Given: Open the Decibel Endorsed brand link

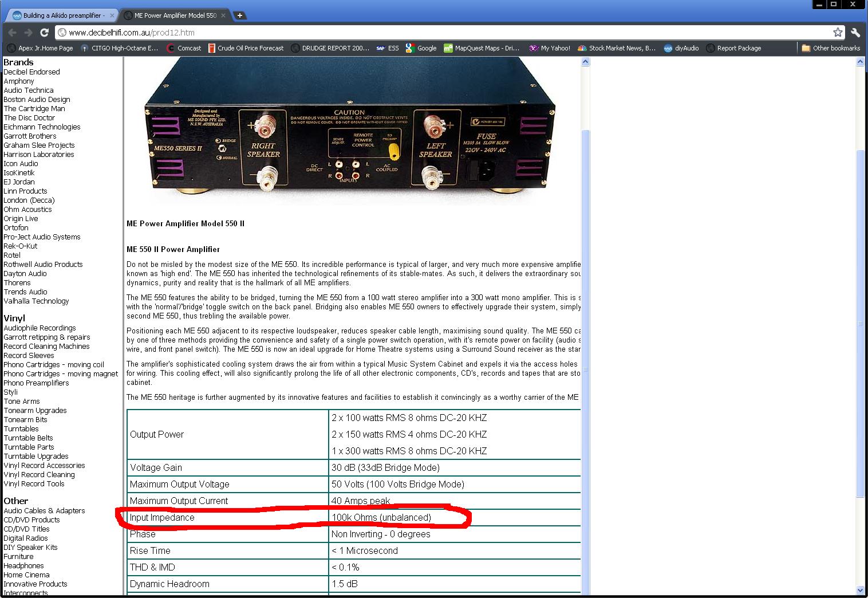Looking at the screenshot, I should (x=31, y=72).
